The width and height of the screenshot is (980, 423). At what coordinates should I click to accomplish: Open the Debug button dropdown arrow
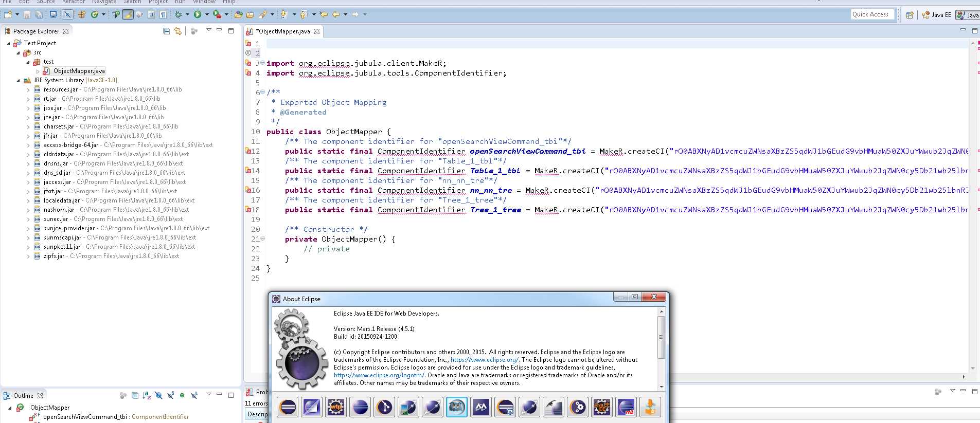[x=187, y=15]
